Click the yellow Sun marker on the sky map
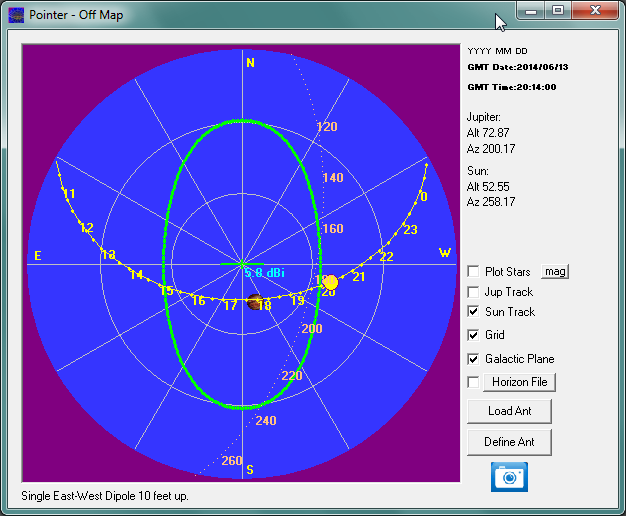The image size is (626, 516). [330, 283]
